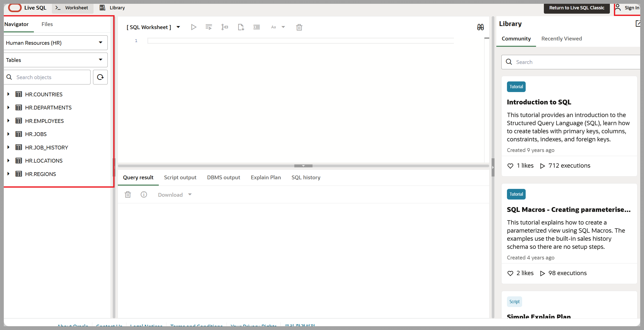
Task: Select the HR.REGIONS table label
Action: pos(40,174)
